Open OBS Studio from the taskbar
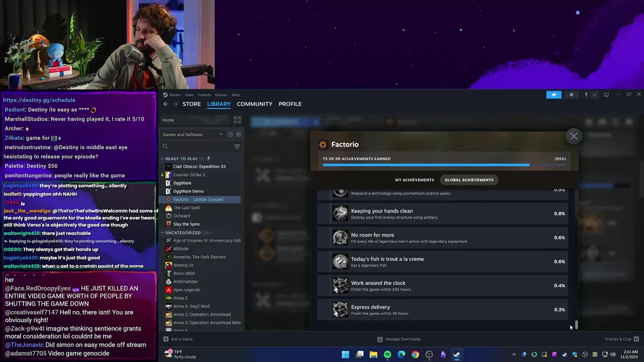This screenshot has height=362, width=644. pyautogui.click(x=429, y=354)
